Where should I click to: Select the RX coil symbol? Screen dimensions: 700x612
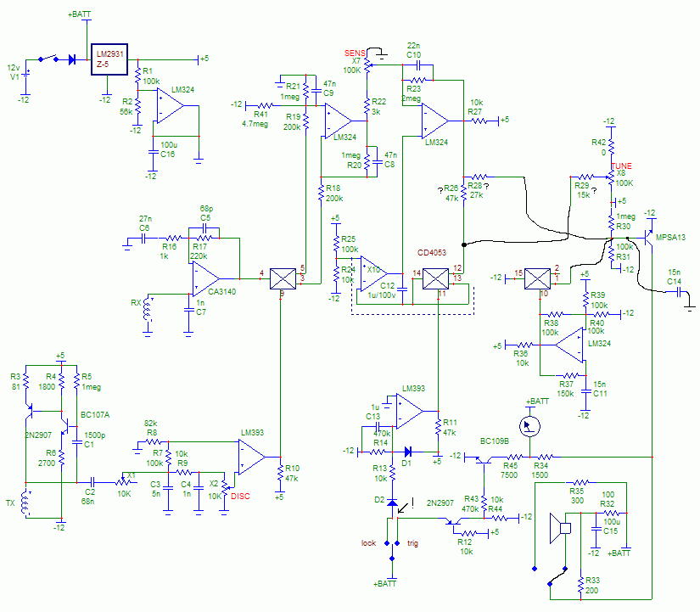click(x=148, y=308)
